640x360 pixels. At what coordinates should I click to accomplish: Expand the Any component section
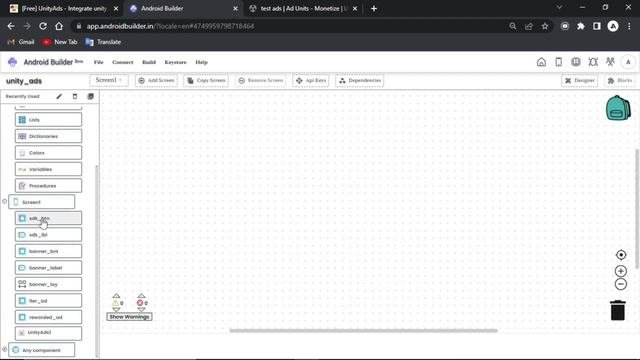pos(4,349)
